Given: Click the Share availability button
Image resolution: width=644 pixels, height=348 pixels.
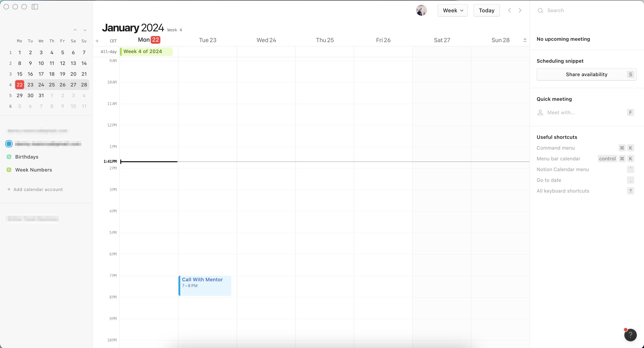Looking at the screenshot, I should tap(587, 74).
